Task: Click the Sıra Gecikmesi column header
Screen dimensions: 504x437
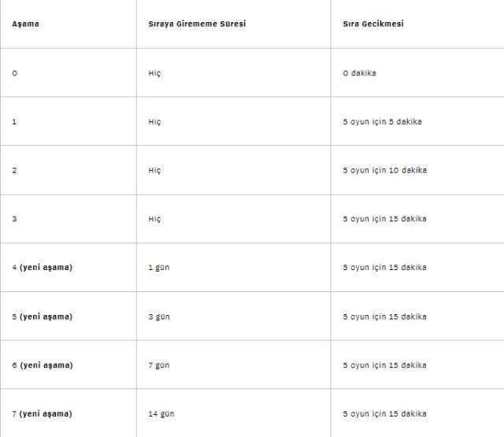Action: (x=373, y=24)
